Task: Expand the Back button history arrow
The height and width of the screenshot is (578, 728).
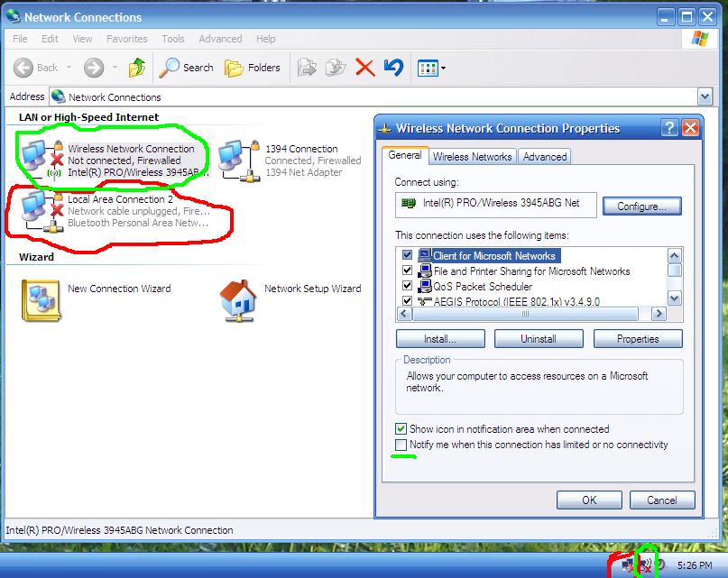Action: tap(69, 68)
